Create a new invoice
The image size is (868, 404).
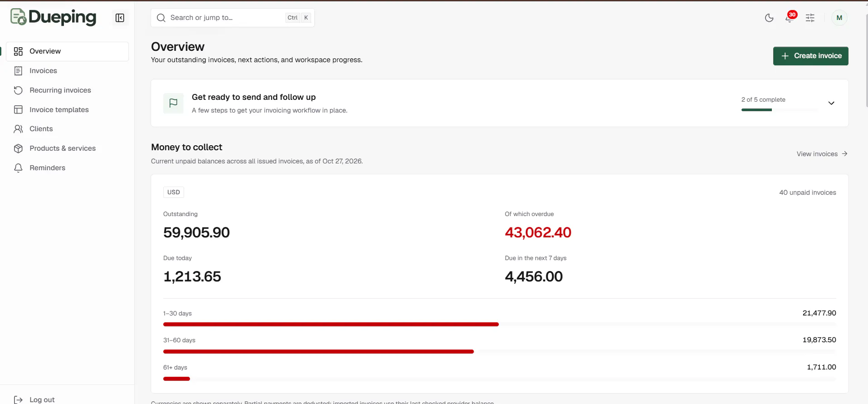[810, 56]
